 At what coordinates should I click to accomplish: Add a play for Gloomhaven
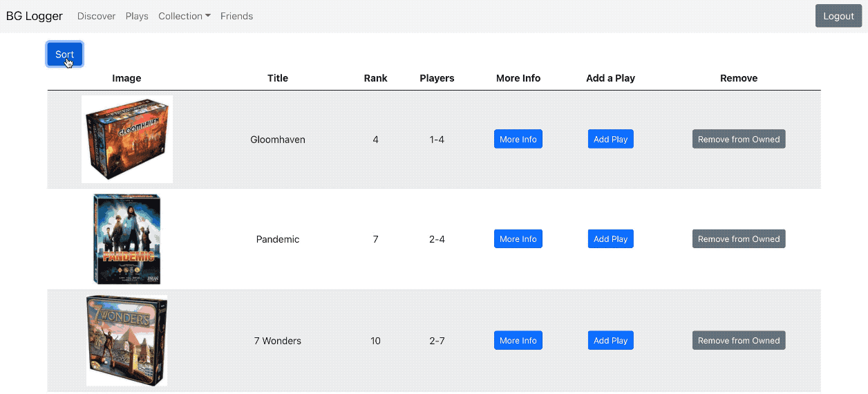[x=610, y=139]
